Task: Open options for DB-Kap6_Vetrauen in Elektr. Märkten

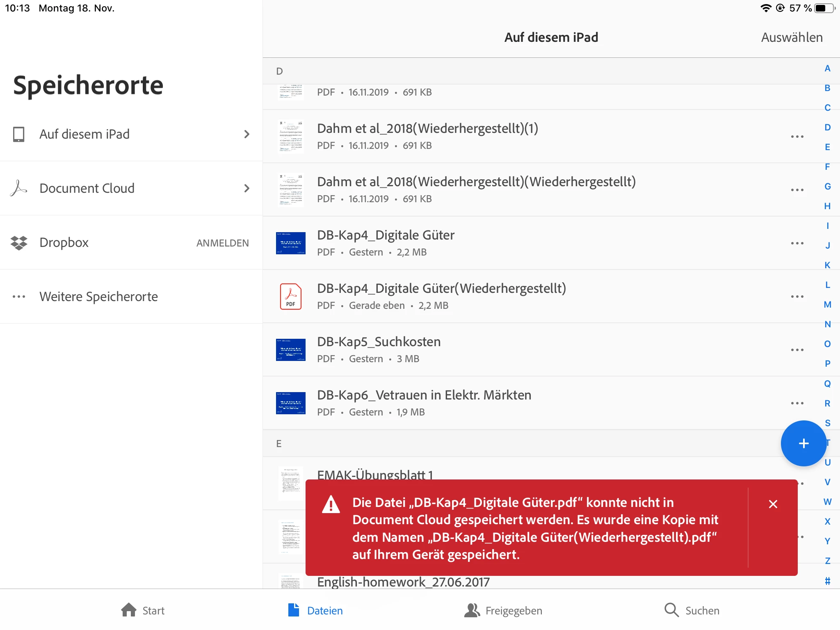Action: tap(797, 403)
